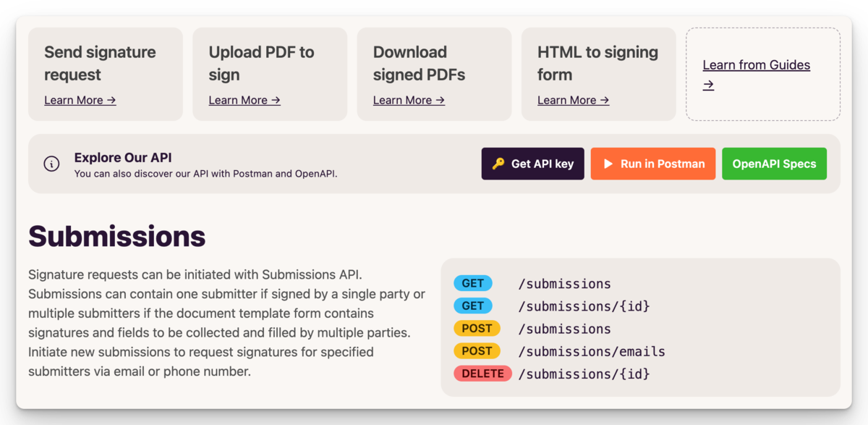868x425 pixels.
Task: Select the HTML to signing form card
Action: click(x=598, y=74)
